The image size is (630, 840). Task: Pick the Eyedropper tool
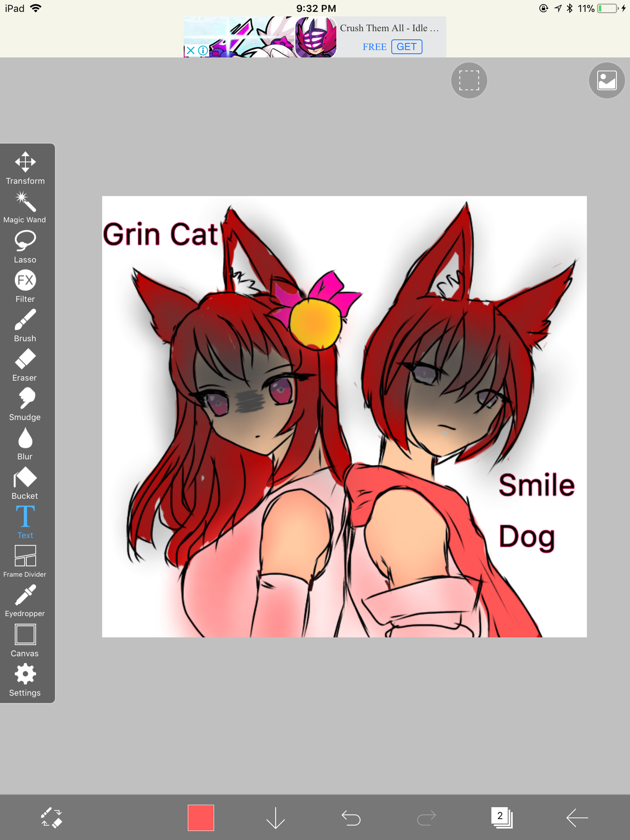click(x=25, y=601)
